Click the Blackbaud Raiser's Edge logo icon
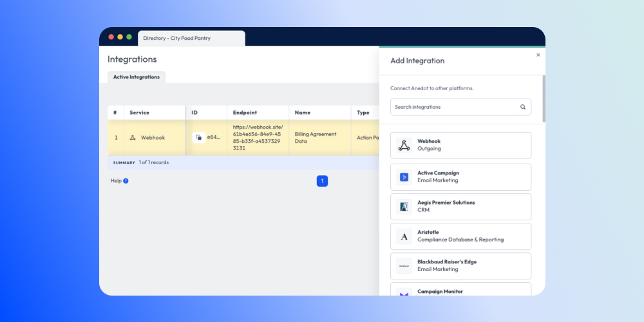644x322 pixels. click(x=404, y=266)
